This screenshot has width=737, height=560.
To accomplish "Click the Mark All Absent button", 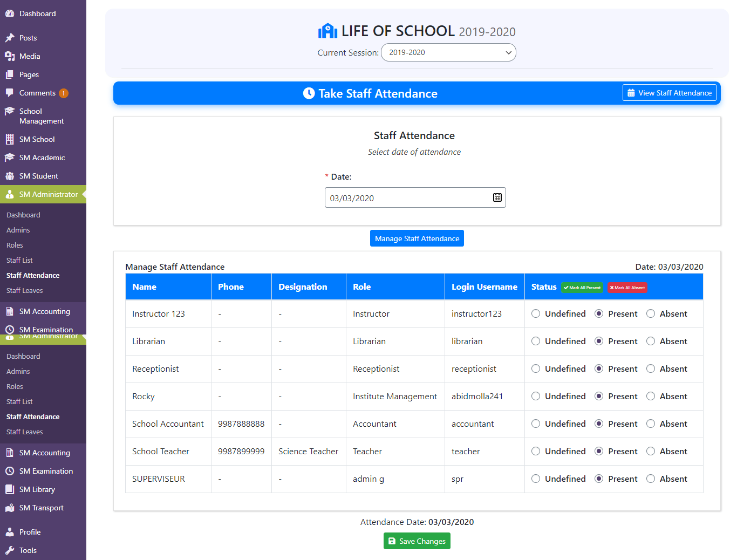I will click(x=627, y=288).
